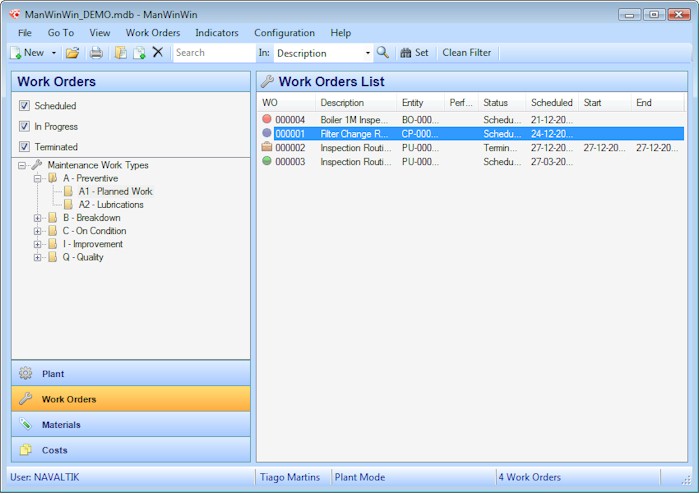This screenshot has height=494, width=700.
Task: Click the copy documents toolbar icon
Action: (121, 53)
